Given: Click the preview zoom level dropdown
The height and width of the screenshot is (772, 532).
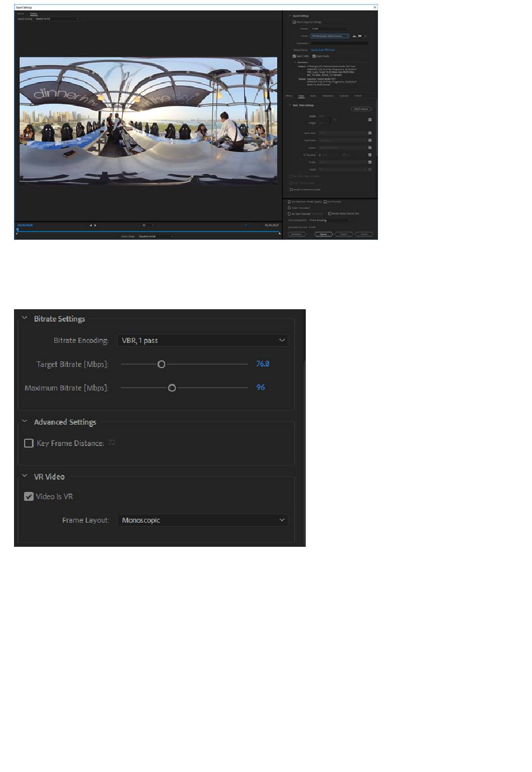Looking at the screenshot, I should pos(148,225).
